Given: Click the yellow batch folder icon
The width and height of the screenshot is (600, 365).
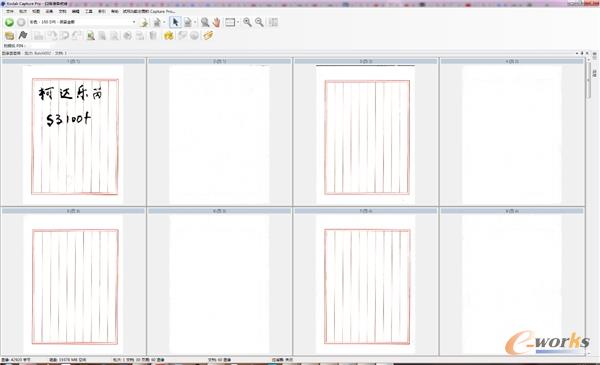Looking at the screenshot, I should (10, 36).
